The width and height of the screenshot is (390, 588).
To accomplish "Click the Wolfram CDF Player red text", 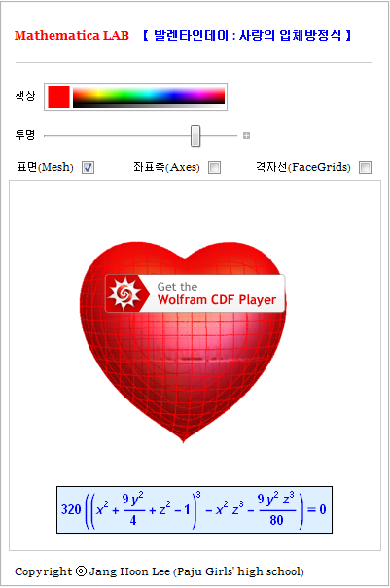I will click(x=217, y=300).
